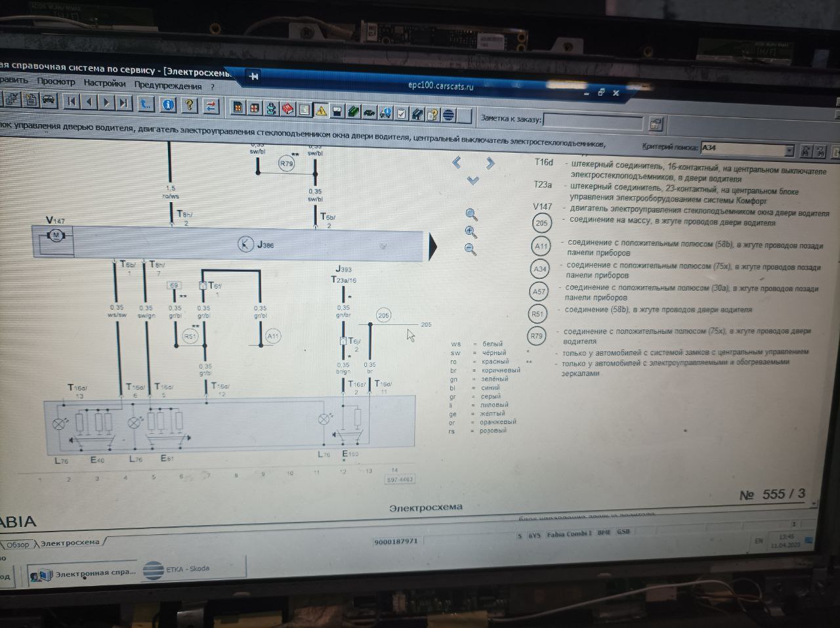
Task: Open the Предупреждения menu
Action: (168, 85)
